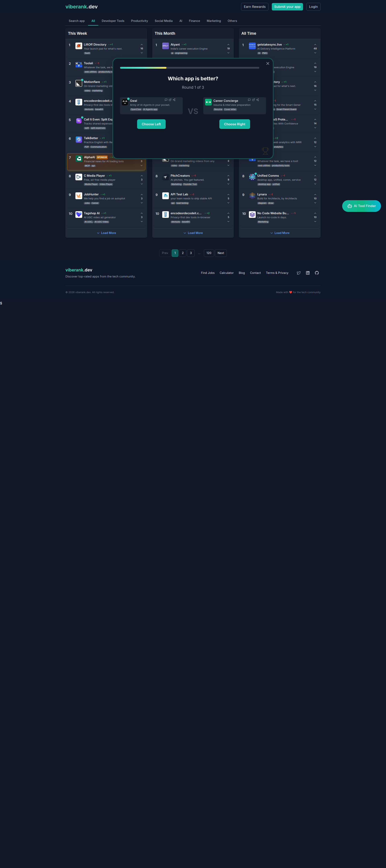Click the Career Concierge green logo
This screenshot has height=868, width=386.
[x=208, y=102]
